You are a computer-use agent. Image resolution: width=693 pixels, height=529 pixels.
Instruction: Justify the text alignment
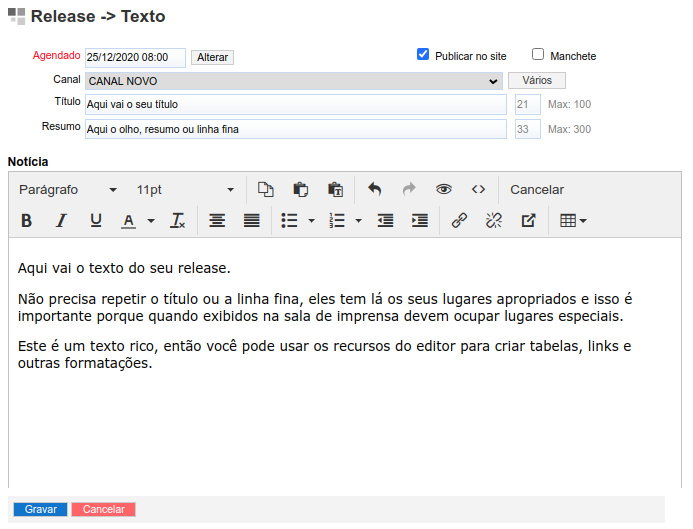(x=251, y=221)
